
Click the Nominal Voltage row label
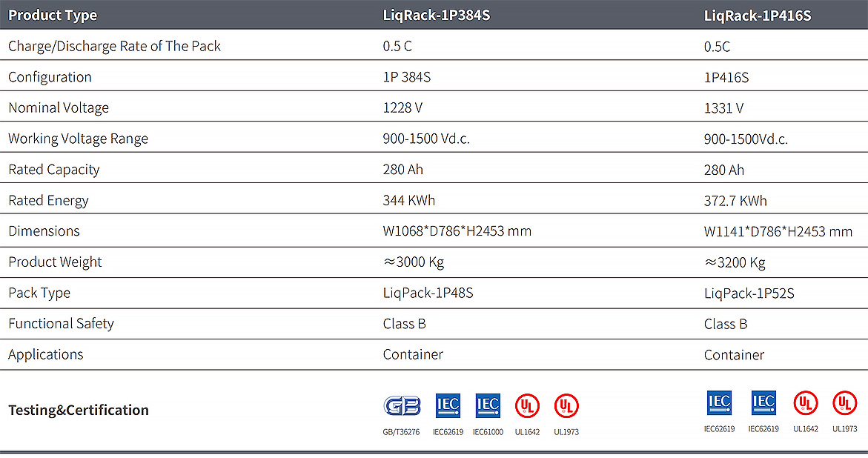pos(59,108)
